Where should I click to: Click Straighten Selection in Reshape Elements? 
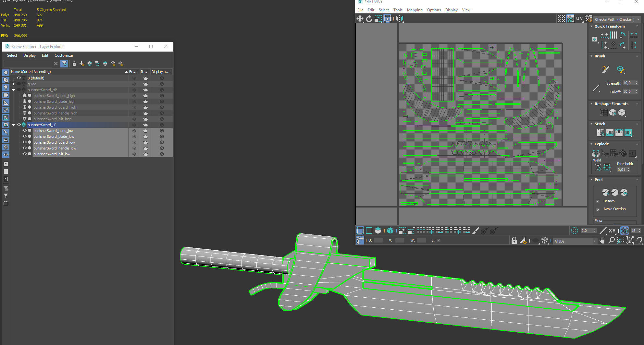coord(604,113)
